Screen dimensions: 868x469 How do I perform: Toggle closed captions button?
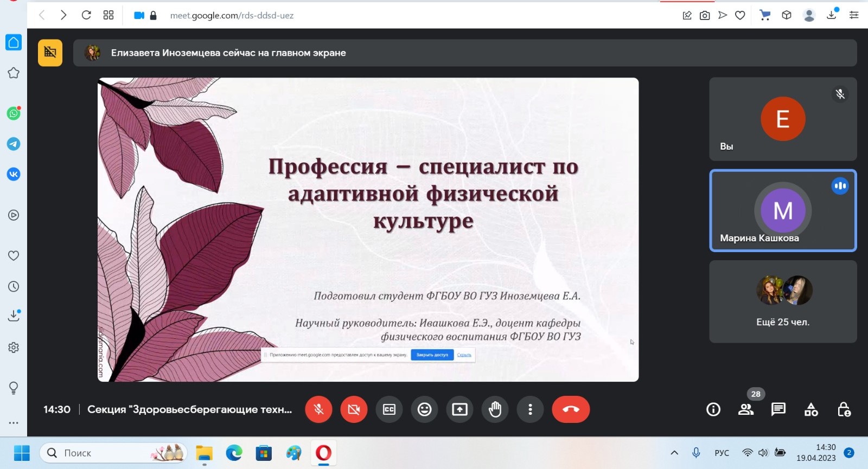[x=389, y=409]
